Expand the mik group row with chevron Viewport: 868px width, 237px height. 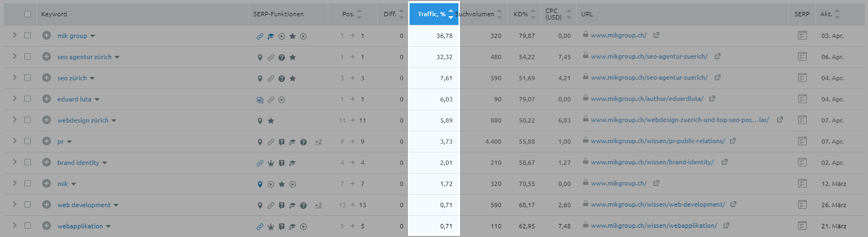point(15,35)
